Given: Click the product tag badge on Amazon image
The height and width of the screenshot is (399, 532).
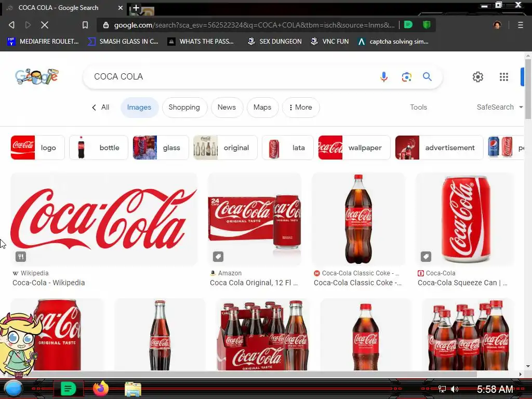Looking at the screenshot, I should [218, 257].
